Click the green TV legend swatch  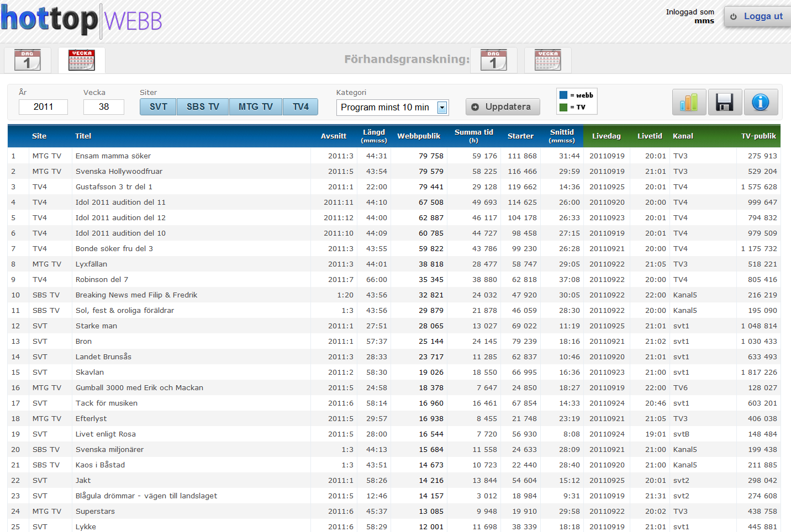click(x=563, y=107)
